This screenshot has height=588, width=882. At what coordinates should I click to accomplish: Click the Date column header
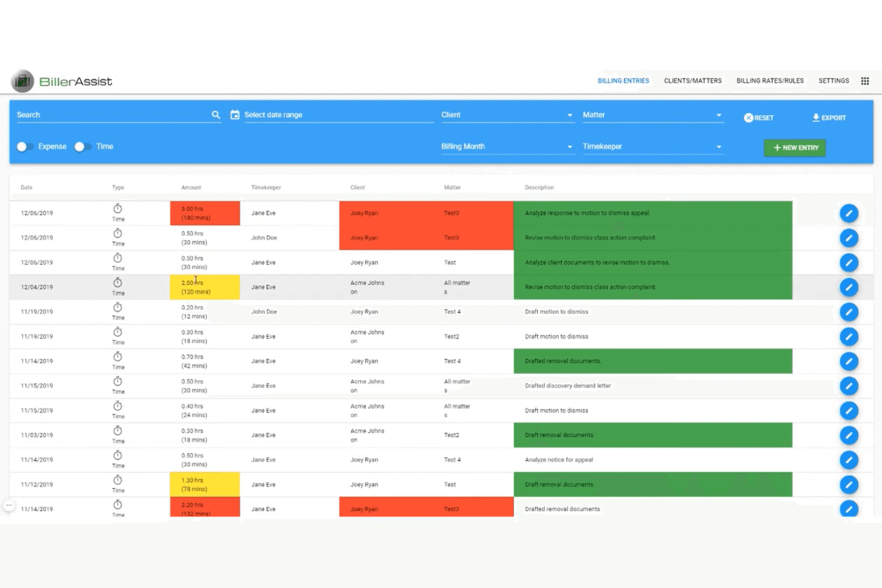click(x=27, y=188)
